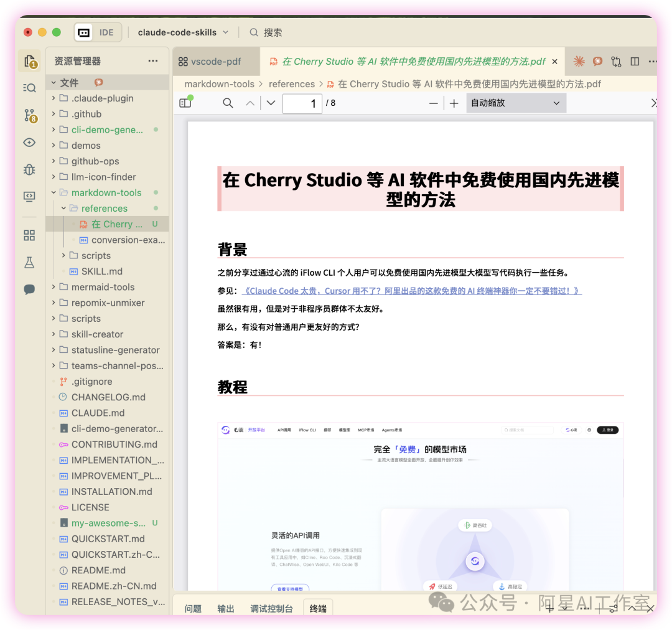The width and height of the screenshot is (672, 630).
Task: Open CHANGELOG.md in the file tree
Action: click(x=108, y=397)
